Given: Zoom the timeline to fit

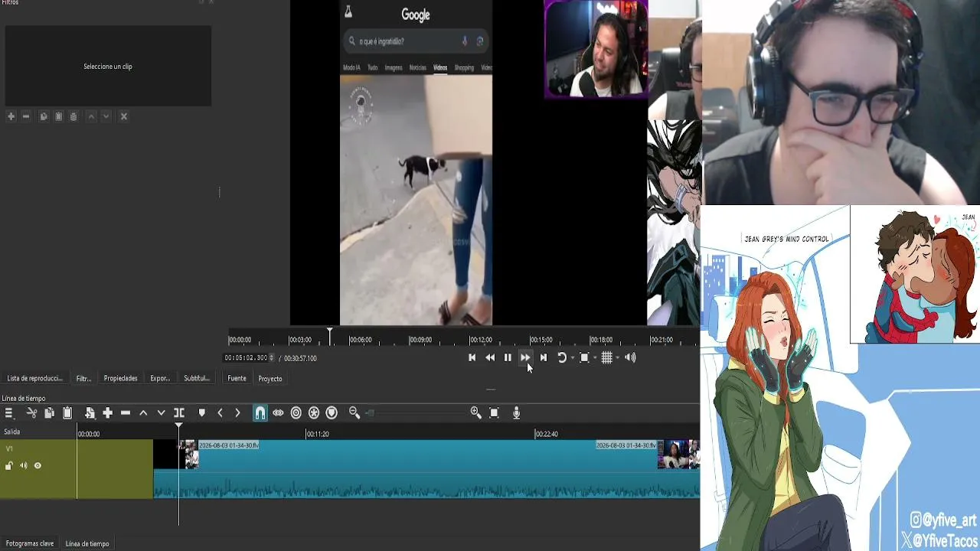Looking at the screenshot, I should [494, 412].
